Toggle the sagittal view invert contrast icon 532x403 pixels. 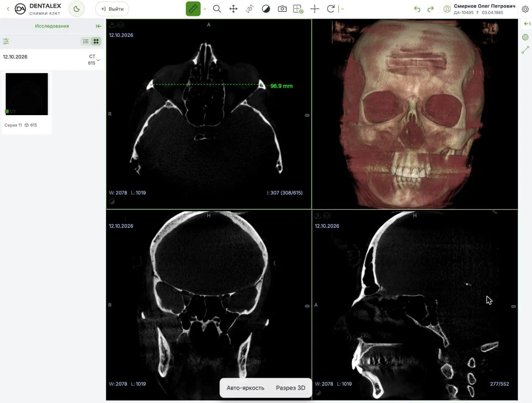pos(318,393)
